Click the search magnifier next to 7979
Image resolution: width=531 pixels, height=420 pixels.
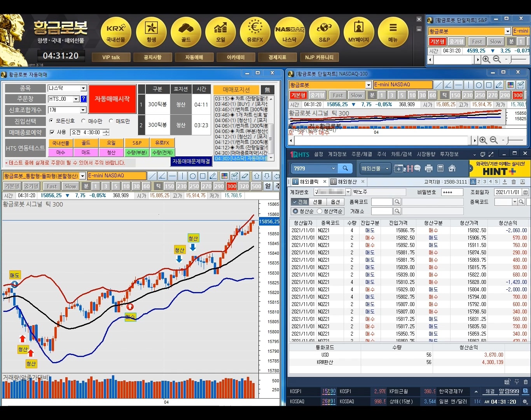click(345, 168)
